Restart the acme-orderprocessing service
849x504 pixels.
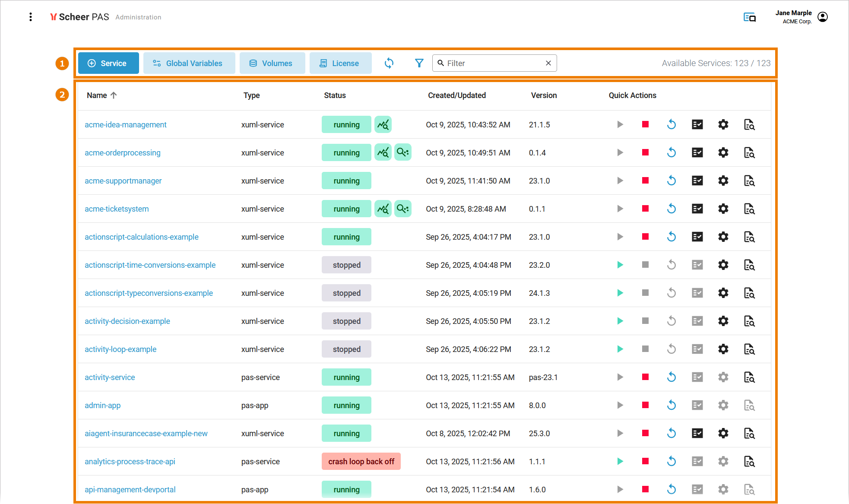[x=671, y=152]
